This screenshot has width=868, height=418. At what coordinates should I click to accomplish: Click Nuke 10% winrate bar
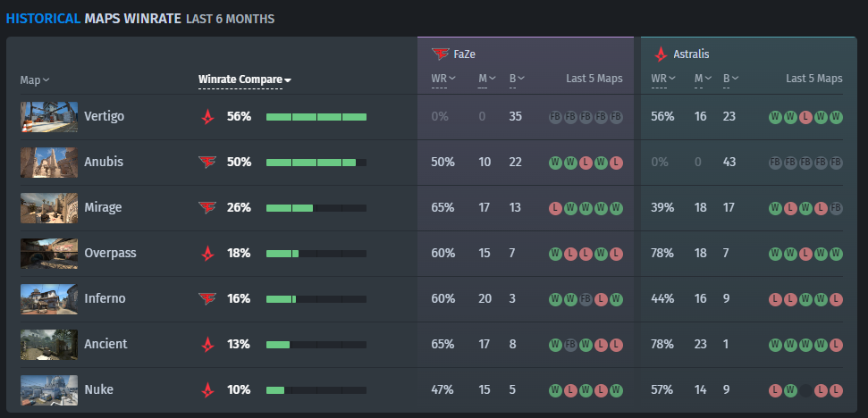(316, 390)
